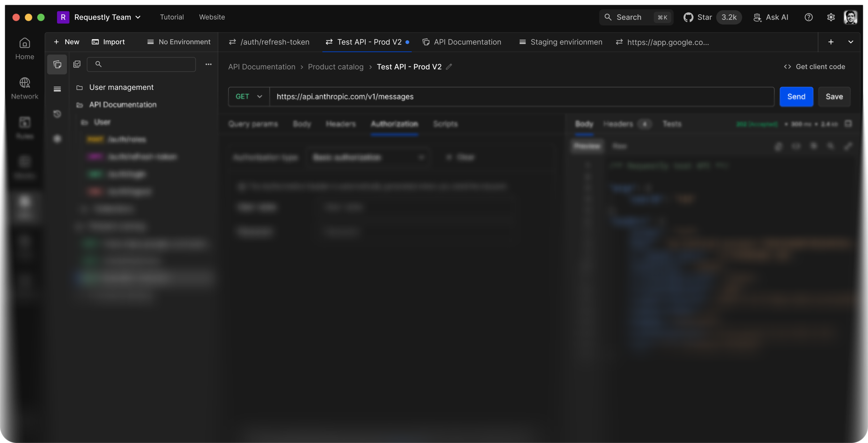
Task: Open the GET method dropdown
Action: [x=249, y=96]
